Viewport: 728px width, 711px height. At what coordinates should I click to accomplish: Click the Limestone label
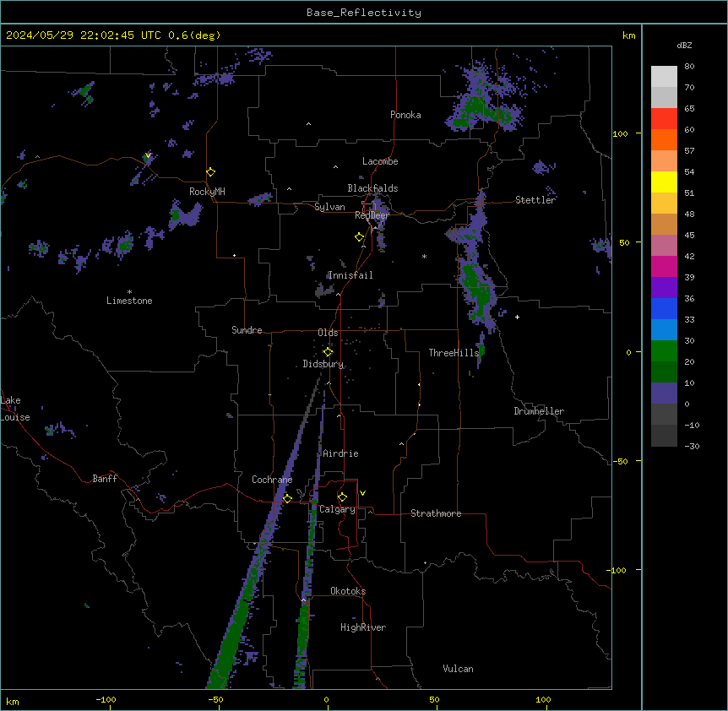[129, 301]
